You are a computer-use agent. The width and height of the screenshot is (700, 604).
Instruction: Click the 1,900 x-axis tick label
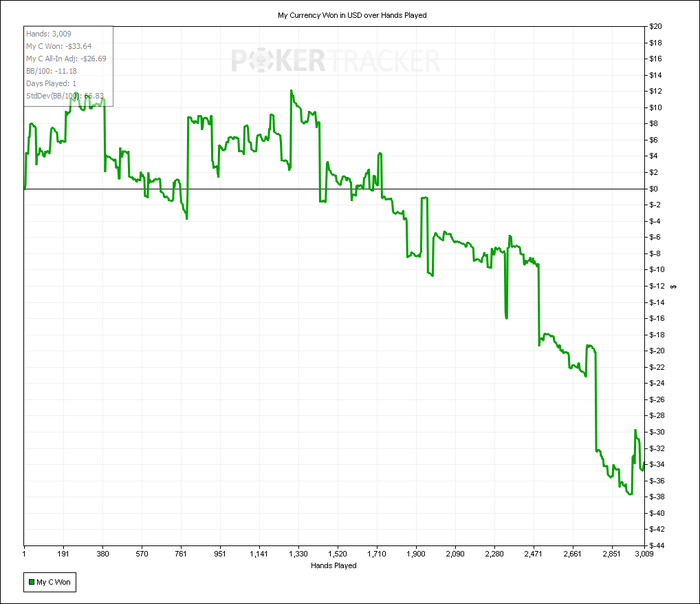[x=416, y=554]
